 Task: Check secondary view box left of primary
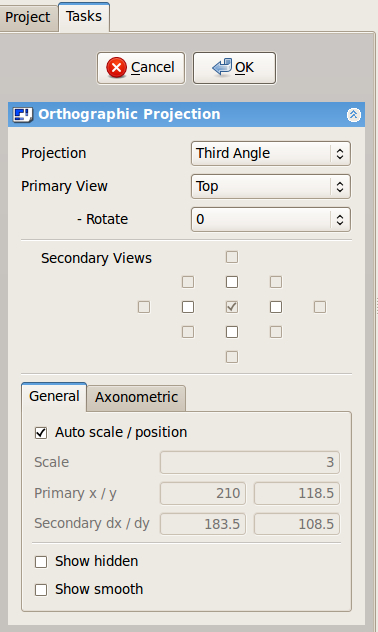pos(188,307)
